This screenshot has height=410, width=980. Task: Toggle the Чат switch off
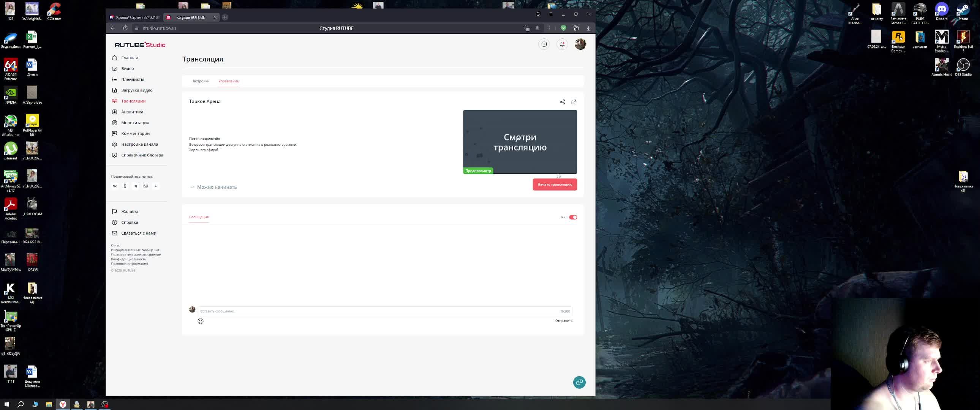point(572,217)
